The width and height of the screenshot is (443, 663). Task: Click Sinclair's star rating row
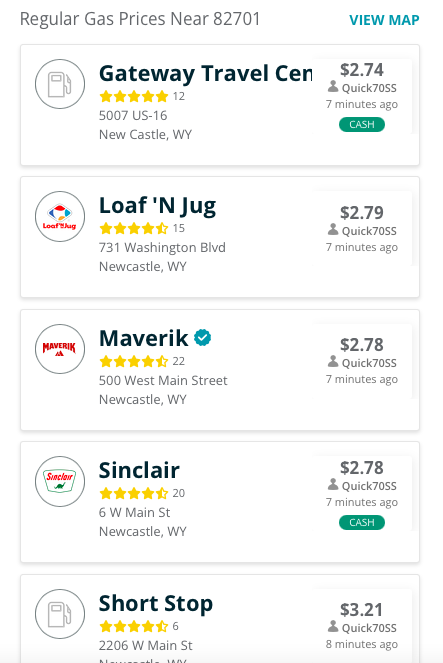(x=134, y=493)
